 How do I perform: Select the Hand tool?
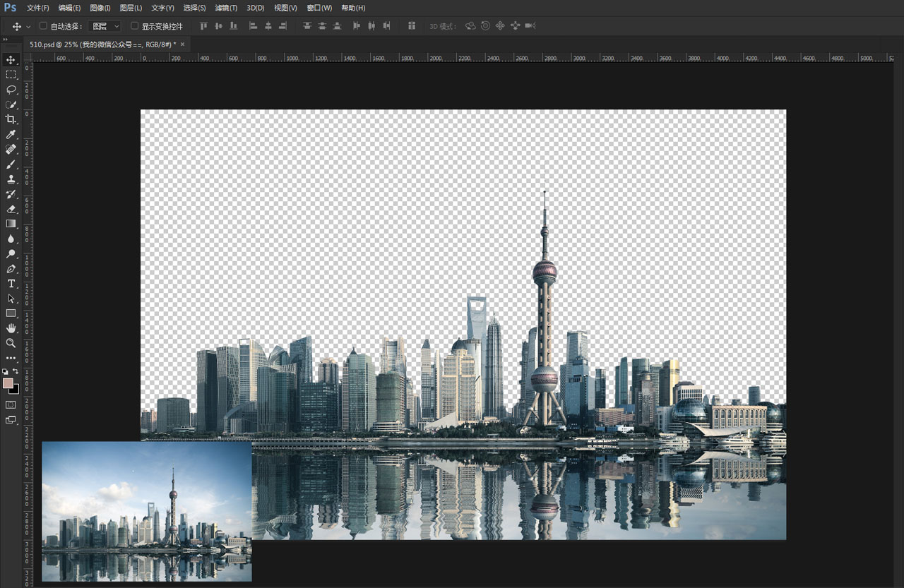[11, 328]
